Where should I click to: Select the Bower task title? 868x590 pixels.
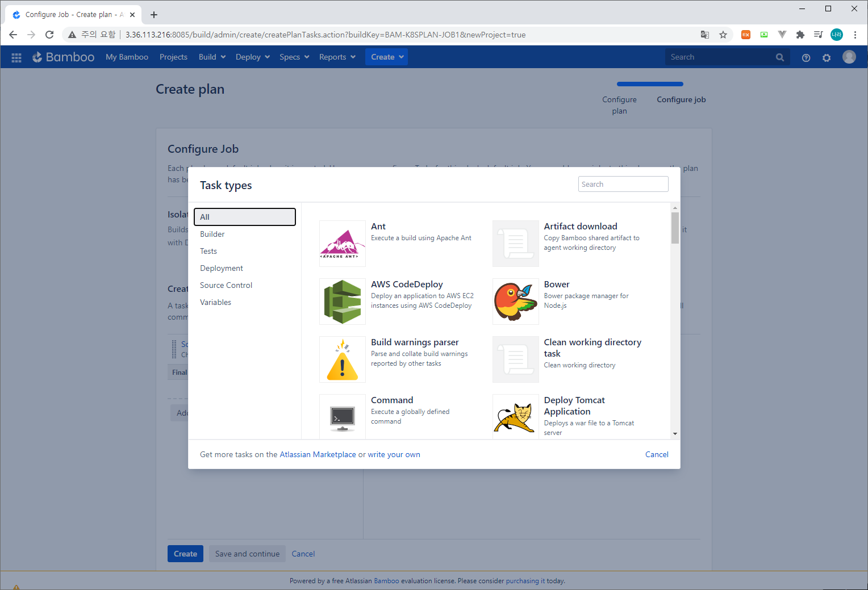[x=557, y=284]
